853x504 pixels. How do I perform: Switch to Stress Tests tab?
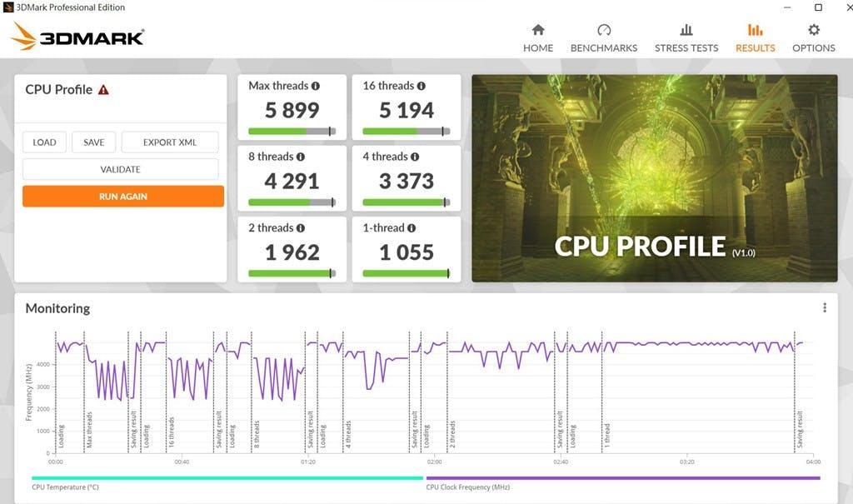[686, 38]
